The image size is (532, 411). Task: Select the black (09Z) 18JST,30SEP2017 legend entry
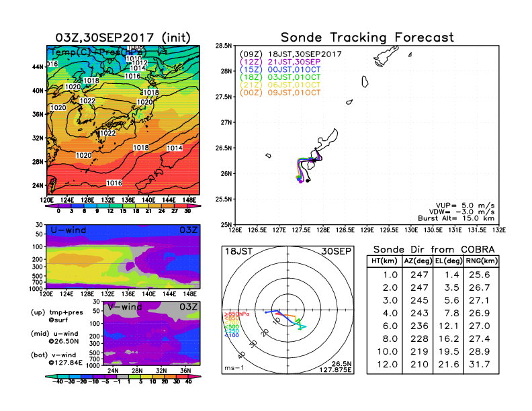pyautogui.click(x=290, y=54)
